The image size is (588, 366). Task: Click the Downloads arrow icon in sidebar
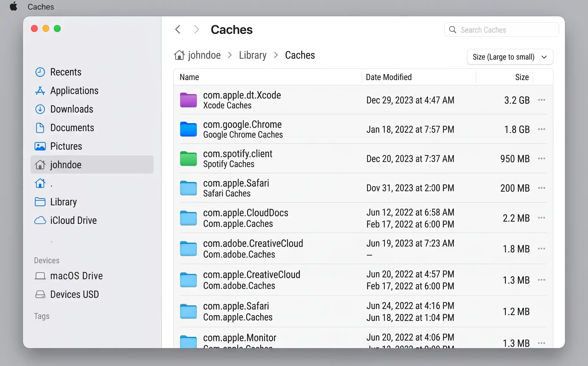[40, 109]
